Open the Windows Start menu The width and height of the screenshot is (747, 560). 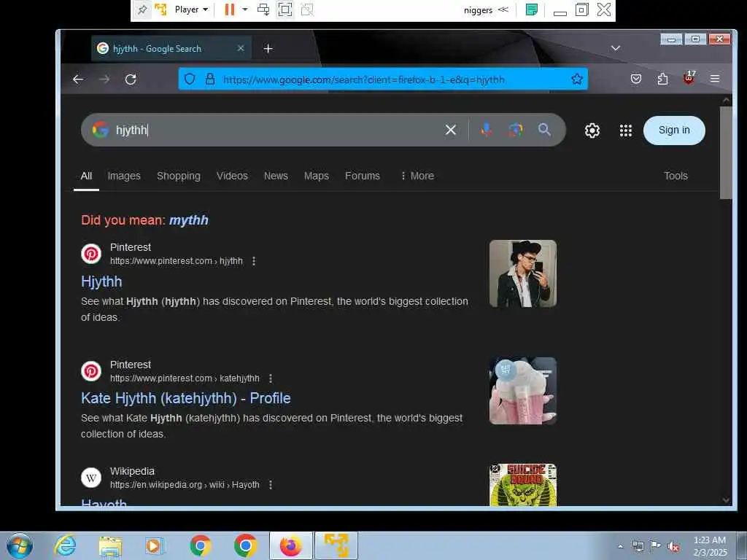20,545
